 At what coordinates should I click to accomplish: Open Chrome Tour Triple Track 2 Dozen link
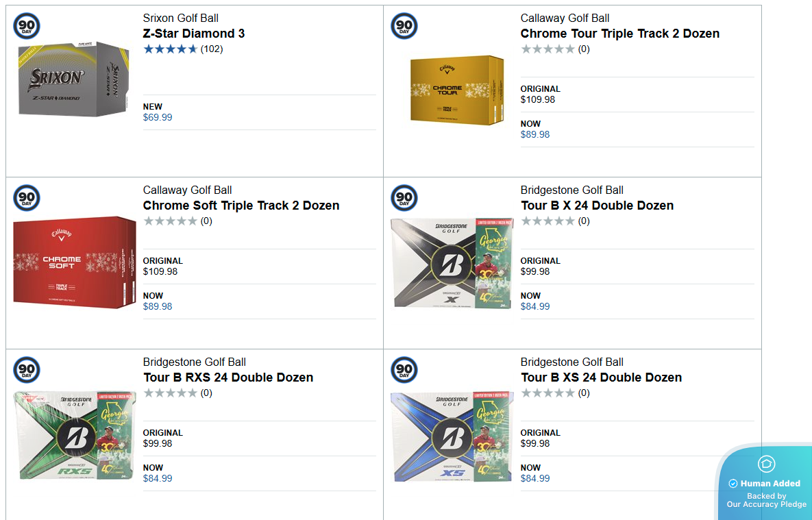tap(619, 34)
